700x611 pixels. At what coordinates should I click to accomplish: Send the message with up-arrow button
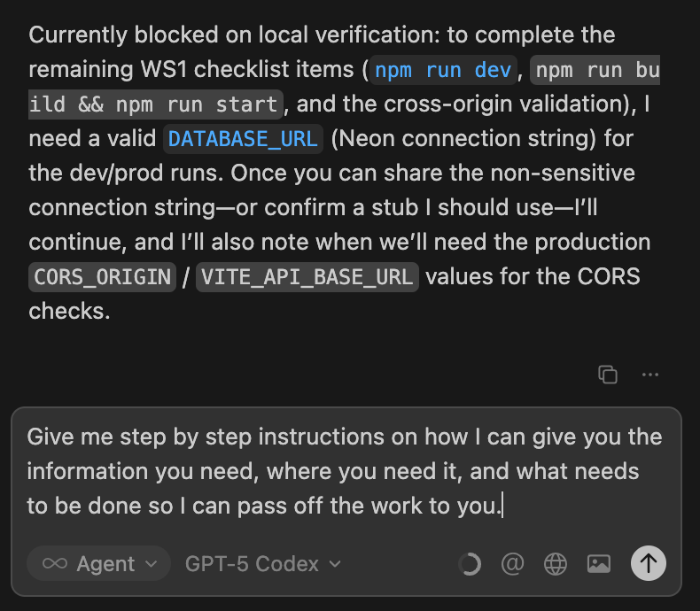point(648,563)
